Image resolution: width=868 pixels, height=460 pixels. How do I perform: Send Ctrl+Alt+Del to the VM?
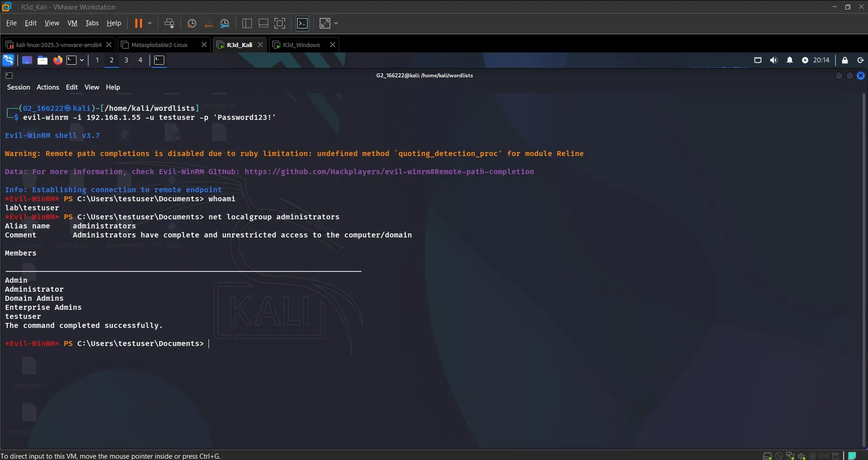[170, 23]
